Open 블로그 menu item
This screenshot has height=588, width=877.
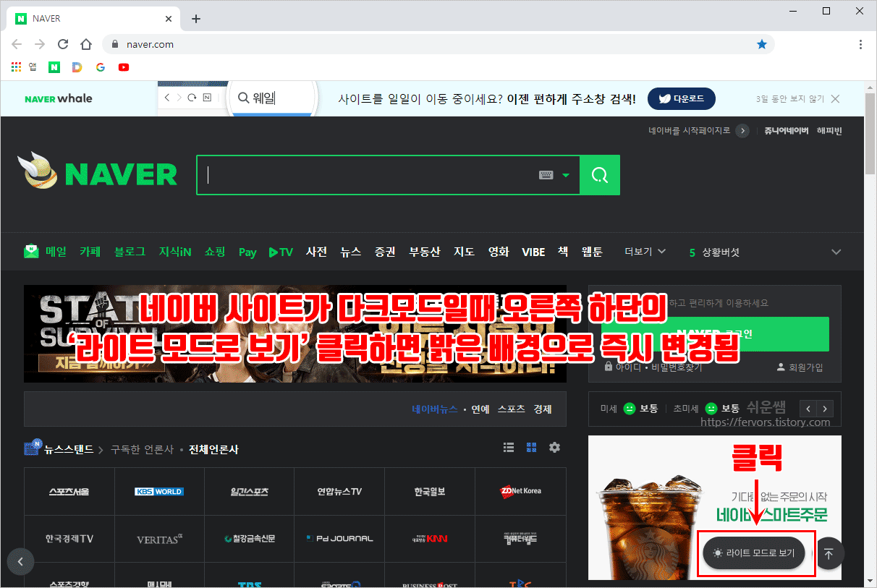[x=130, y=252]
